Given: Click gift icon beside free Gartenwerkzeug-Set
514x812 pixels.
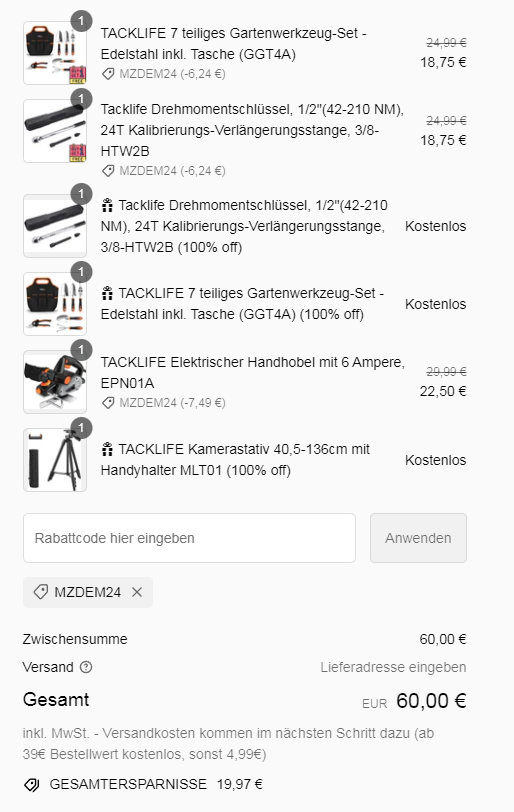Looking at the screenshot, I should click(107, 294).
